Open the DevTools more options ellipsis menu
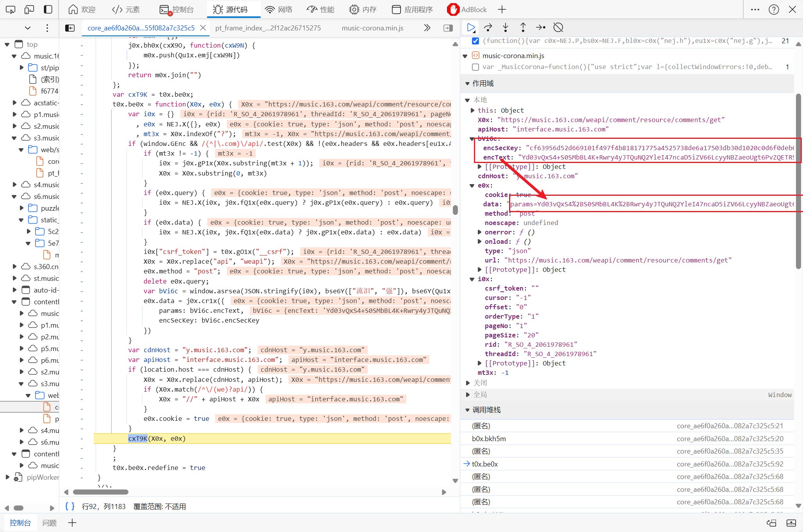This screenshot has width=803, height=532. pyautogui.click(x=755, y=9)
